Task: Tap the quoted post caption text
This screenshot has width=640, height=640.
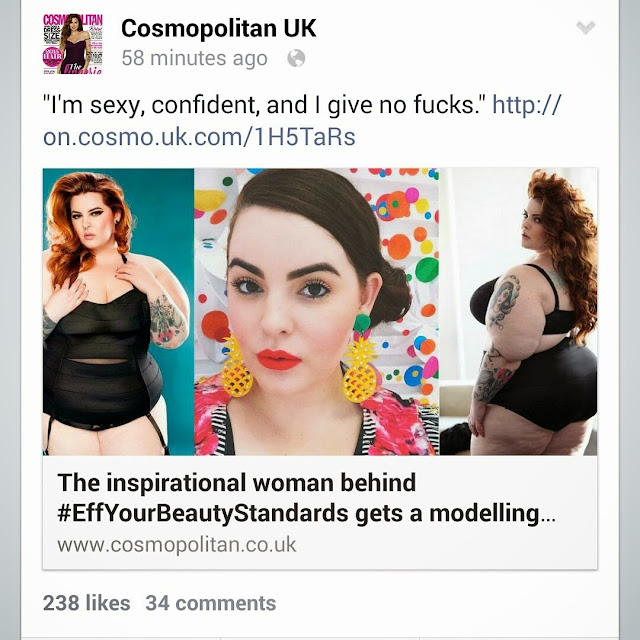Action: pos(265,104)
